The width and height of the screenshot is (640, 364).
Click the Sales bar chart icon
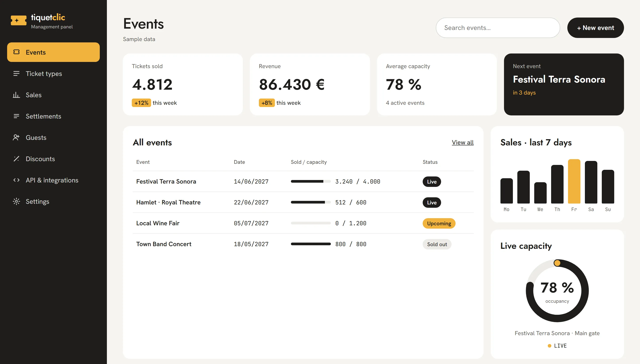[x=16, y=95]
